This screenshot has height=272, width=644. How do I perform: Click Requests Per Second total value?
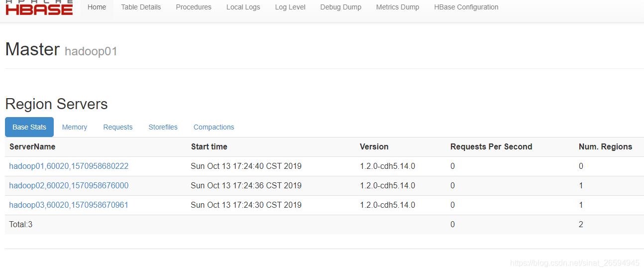(x=452, y=224)
